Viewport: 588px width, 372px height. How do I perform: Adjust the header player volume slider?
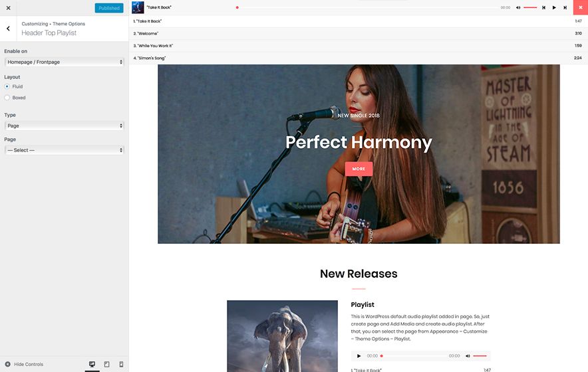pyautogui.click(x=530, y=7)
